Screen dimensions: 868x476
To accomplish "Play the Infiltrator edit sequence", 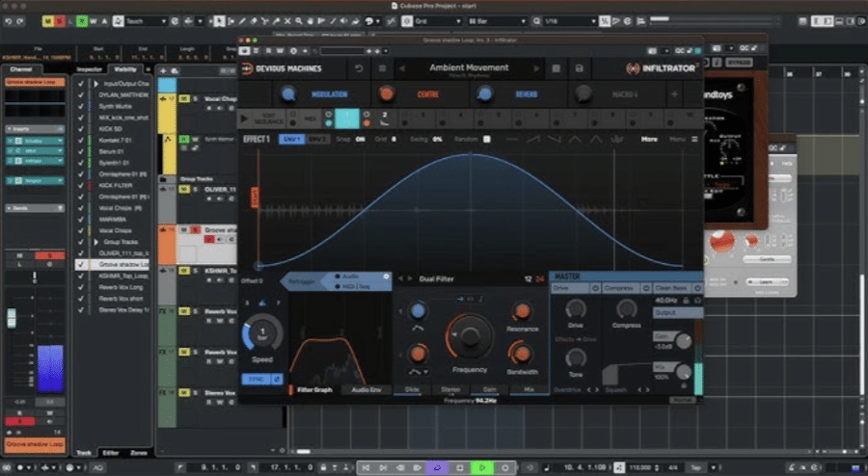I will (x=244, y=119).
